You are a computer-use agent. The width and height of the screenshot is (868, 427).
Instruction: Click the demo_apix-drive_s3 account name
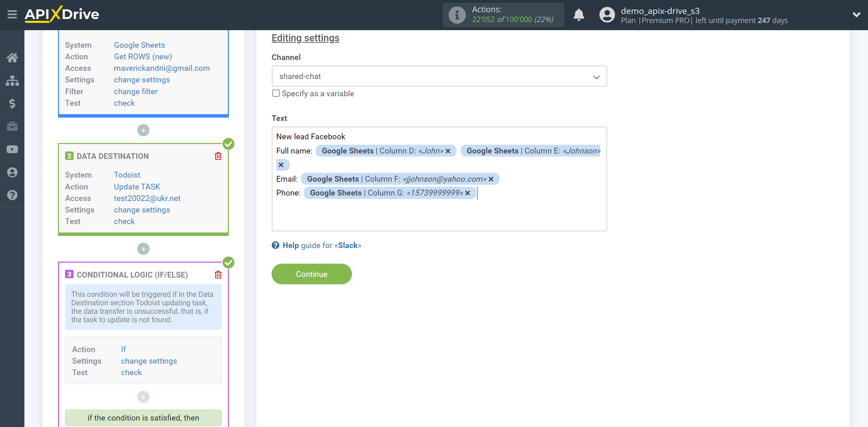[660, 11]
